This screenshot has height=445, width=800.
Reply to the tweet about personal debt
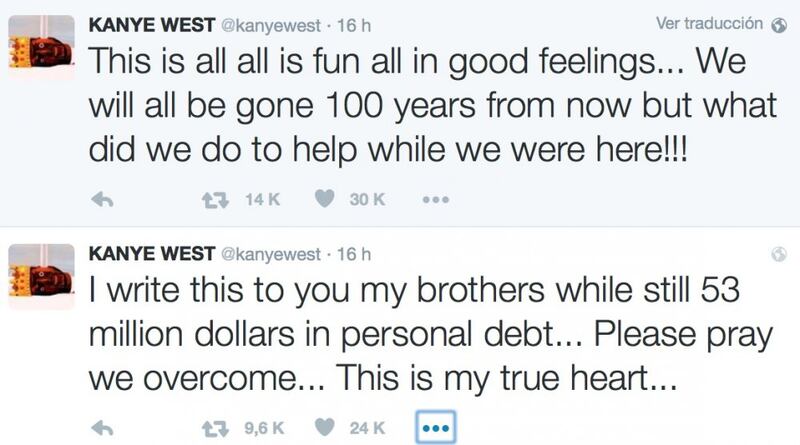click(102, 428)
